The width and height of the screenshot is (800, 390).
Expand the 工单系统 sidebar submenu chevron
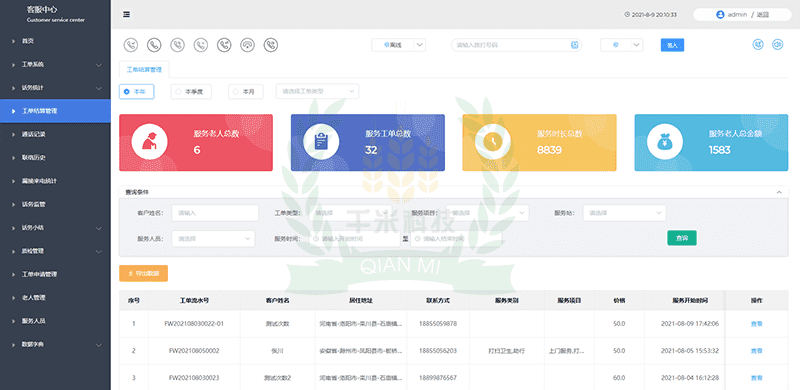98,65
